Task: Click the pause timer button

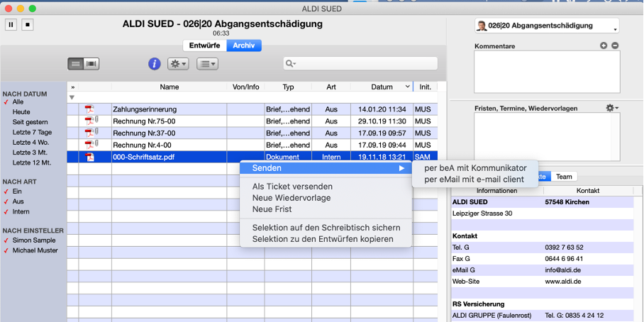Action: (11, 24)
